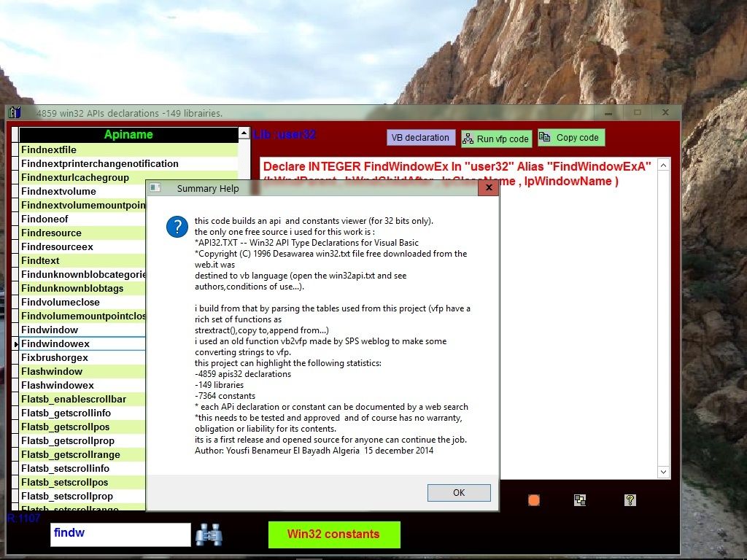Viewport: 747px width, 560px height.
Task: Open help via the question mark icon
Action: (630, 500)
